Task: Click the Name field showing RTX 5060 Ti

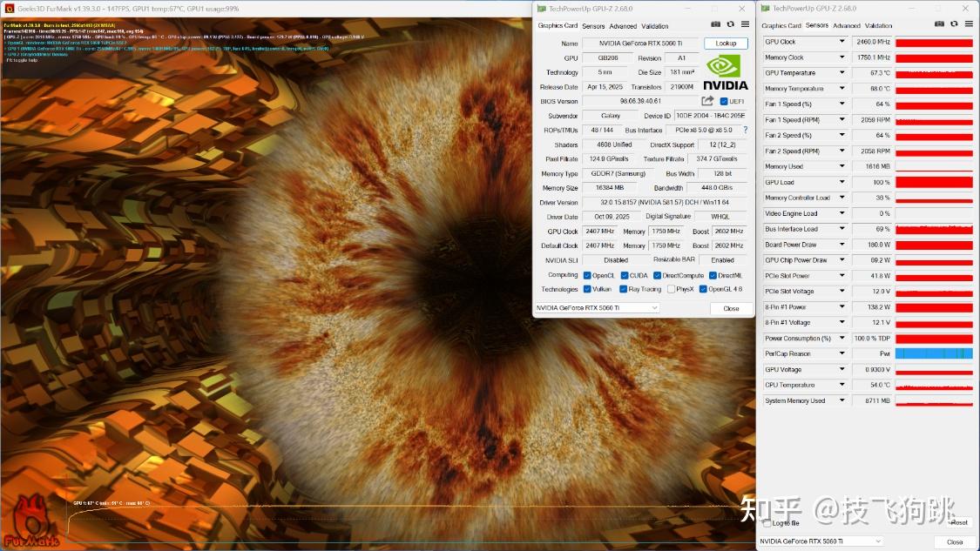Action: (640, 44)
